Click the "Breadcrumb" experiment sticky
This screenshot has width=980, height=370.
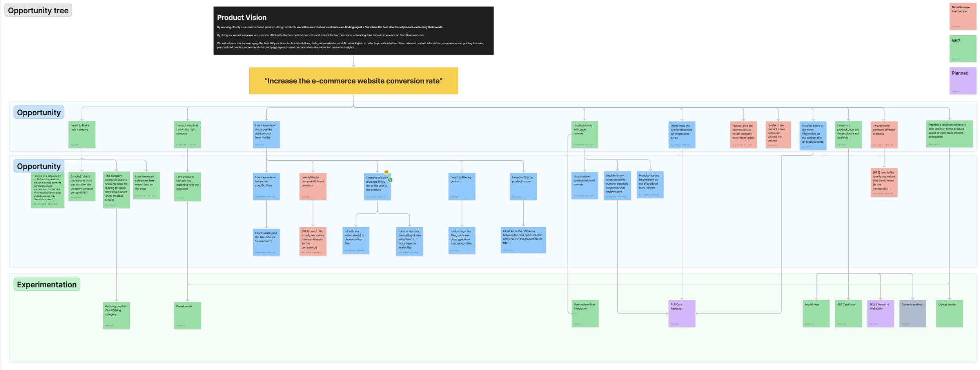pyautogui.click(x=187, y=315)
